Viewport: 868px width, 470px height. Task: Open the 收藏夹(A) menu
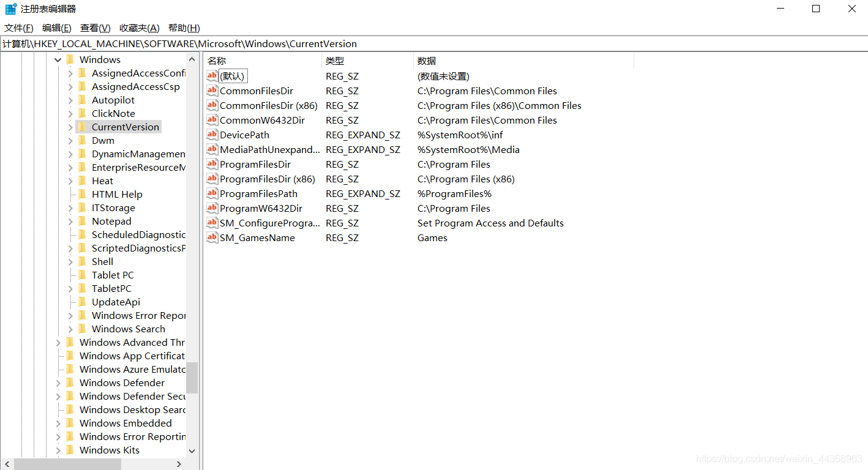click(x=139, y=28)
